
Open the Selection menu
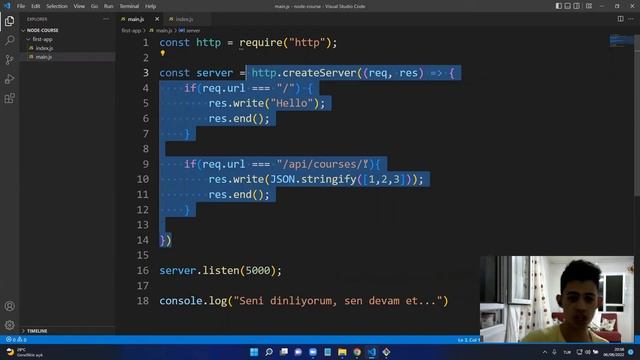click(x=57, y=6)
